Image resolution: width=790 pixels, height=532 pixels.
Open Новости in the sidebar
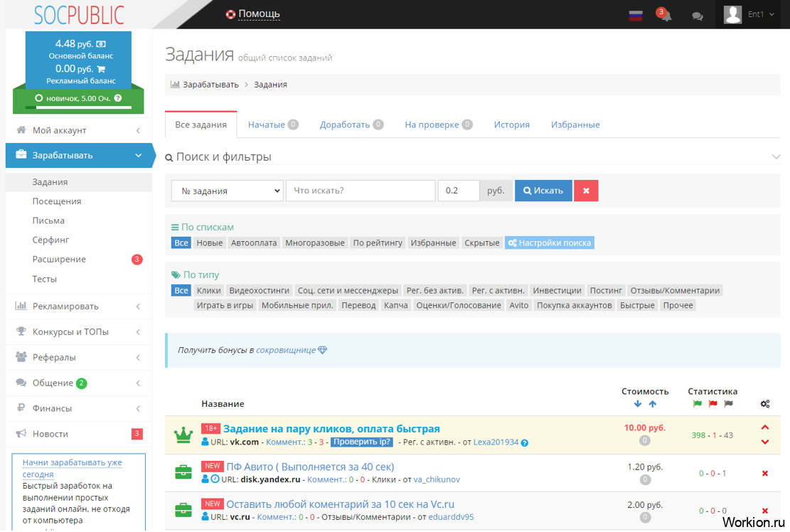coord(79,434)
